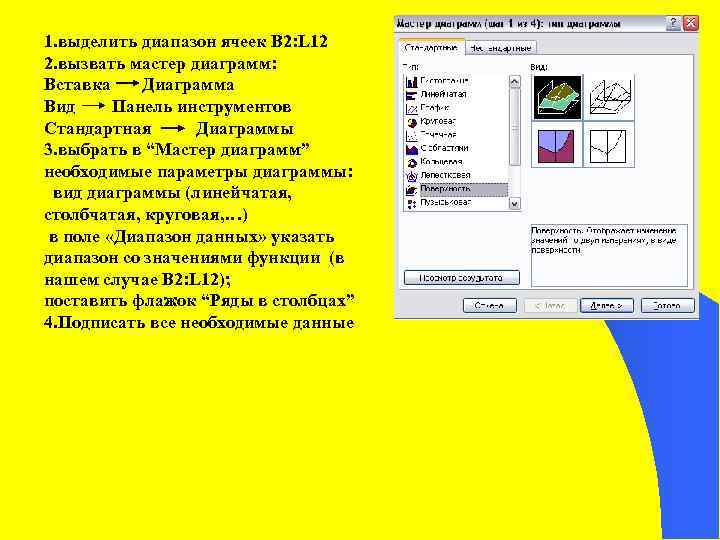Select the Гистограмма chart type icon
Image resolution: width=720 pixels, height=540 pixels.
click(412, 81)
